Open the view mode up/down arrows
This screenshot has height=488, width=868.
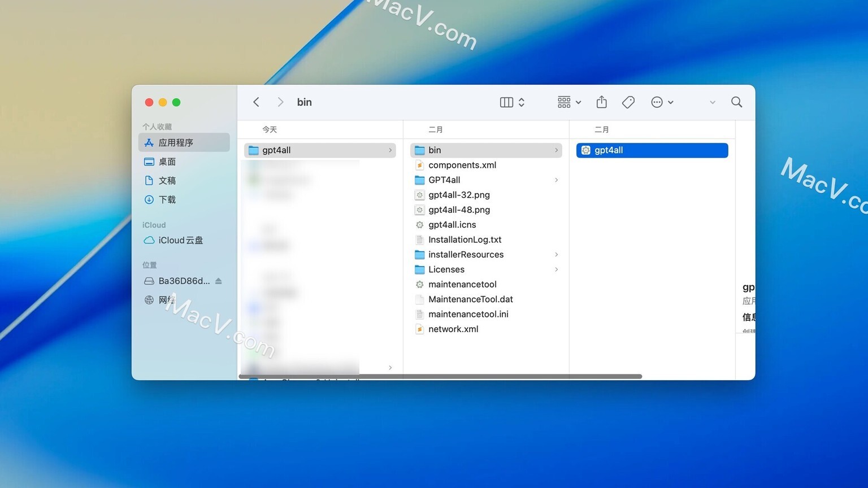coord(522,102)
